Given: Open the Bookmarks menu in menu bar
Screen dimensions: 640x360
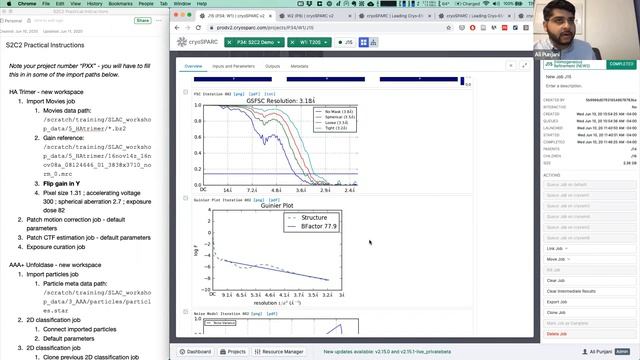Looking at the screenshot, I should tap(120, 3).
